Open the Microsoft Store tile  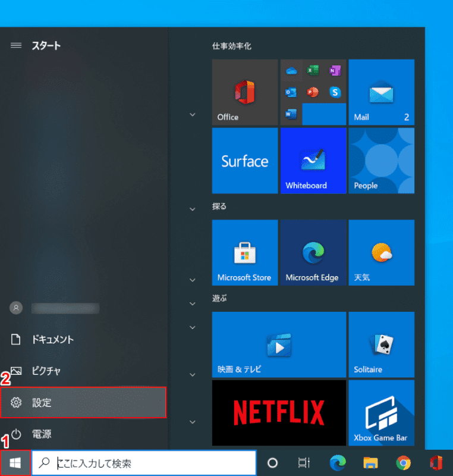tap(245, 252)
